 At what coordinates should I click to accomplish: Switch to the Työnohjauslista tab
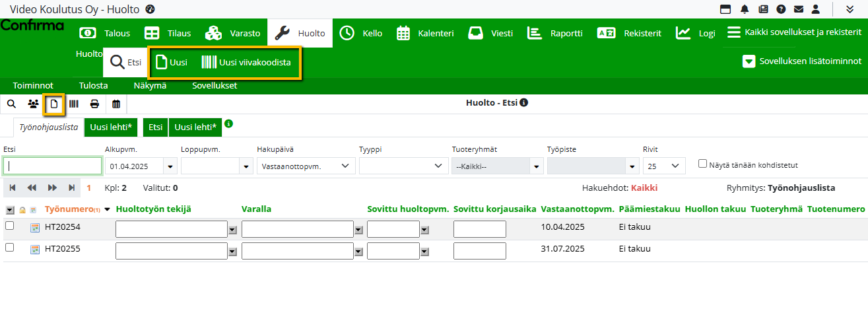[48, 127]
